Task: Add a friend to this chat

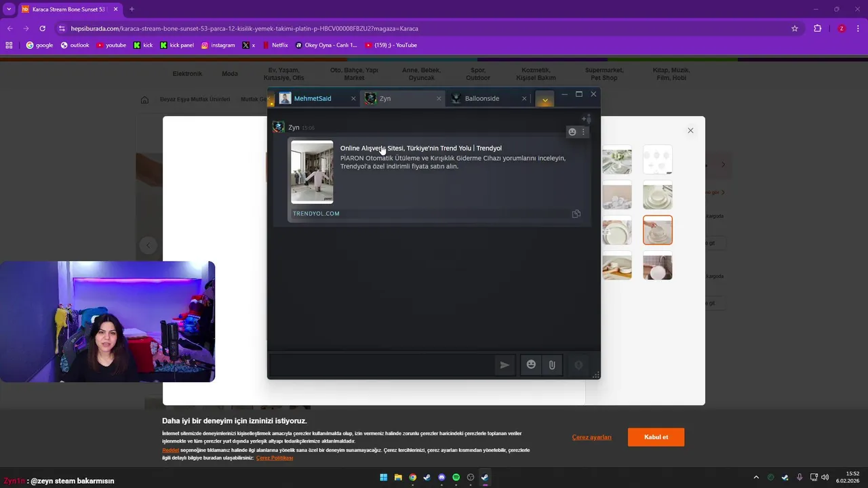Action: 587,119
